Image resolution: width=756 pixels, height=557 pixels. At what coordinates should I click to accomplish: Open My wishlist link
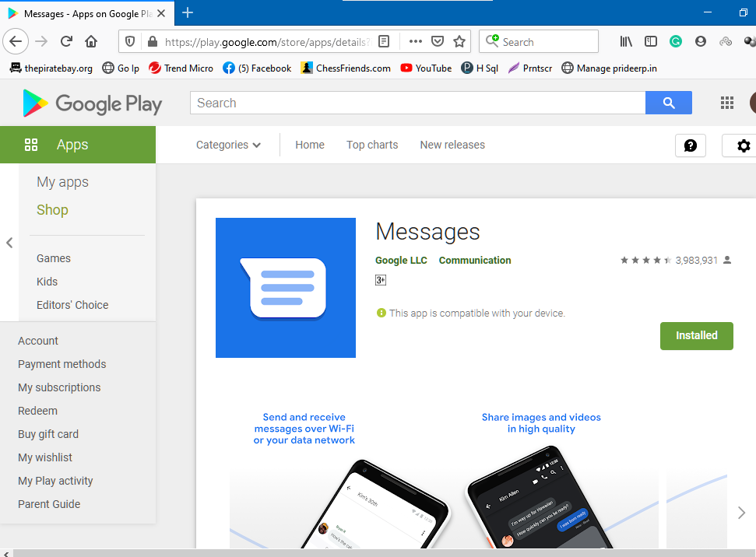45,457
